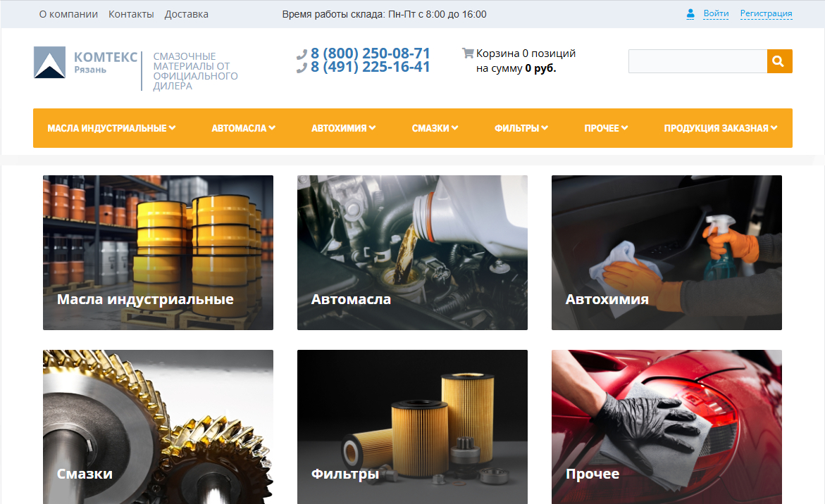Screen dimensions: 825x504
Task: Click the warehouse hours text Время работы склада
Action: coord(384,14)
